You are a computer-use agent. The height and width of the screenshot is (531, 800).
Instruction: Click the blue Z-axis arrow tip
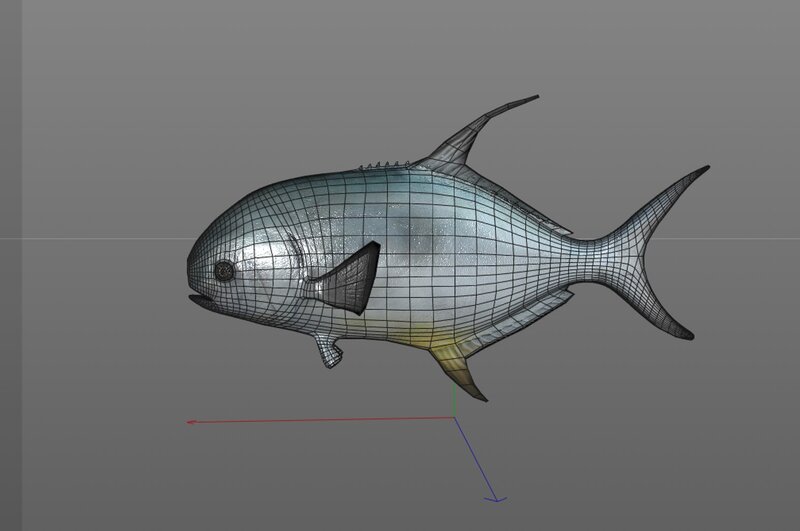(x=495, y=499)
